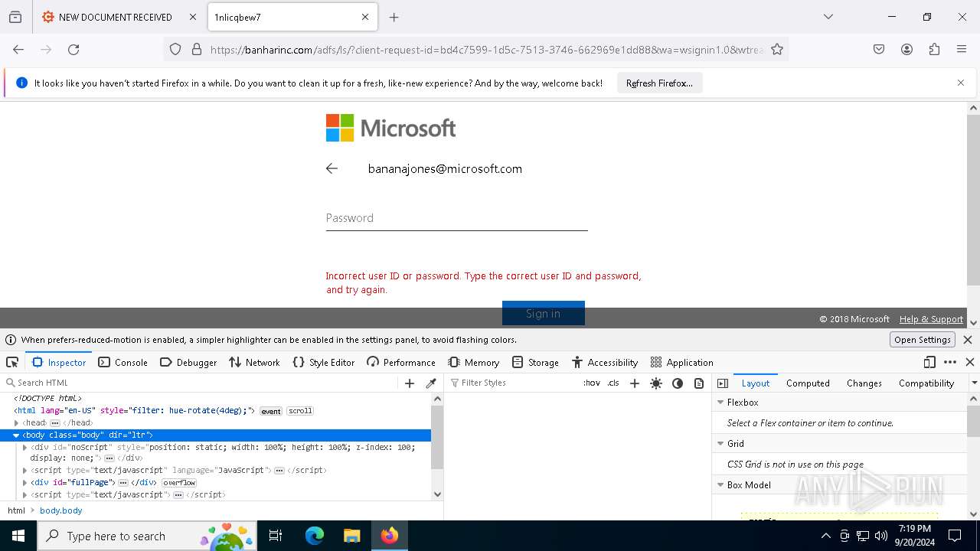Switch to the Performance tab
Image resolution: width=980 pixels, height=551 pixels.
pos(401,362)
